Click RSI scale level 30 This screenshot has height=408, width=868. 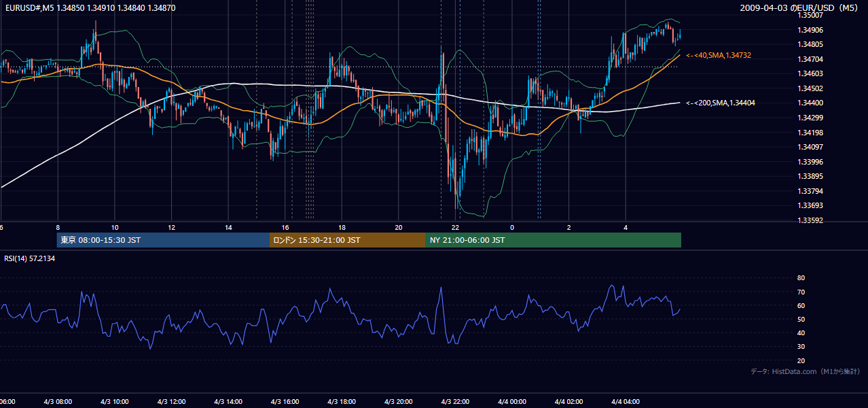click(x=801, y=347)
